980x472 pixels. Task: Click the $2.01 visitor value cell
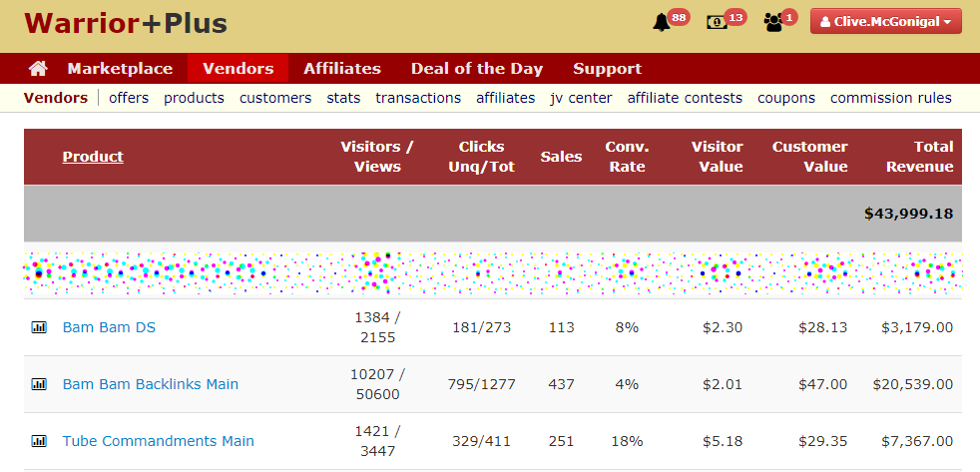pyautogui.click(x=724, y=384)
